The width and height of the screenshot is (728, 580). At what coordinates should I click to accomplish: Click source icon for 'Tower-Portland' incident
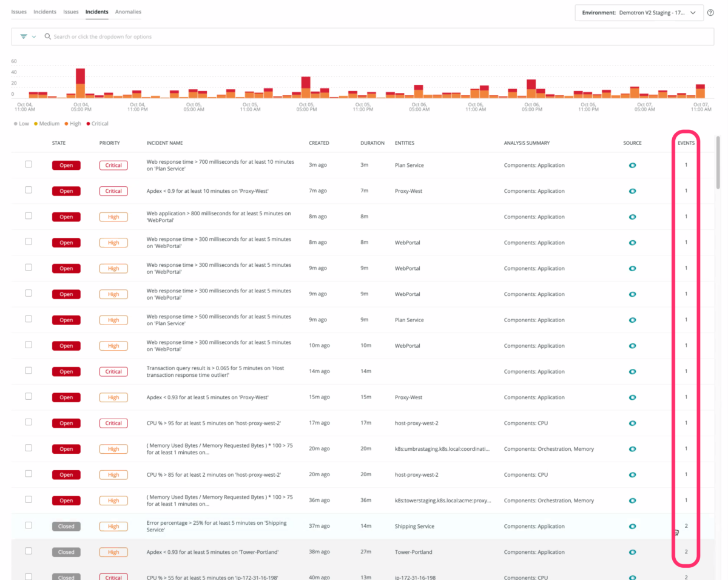pyautogui.click(x=632, y=552)
